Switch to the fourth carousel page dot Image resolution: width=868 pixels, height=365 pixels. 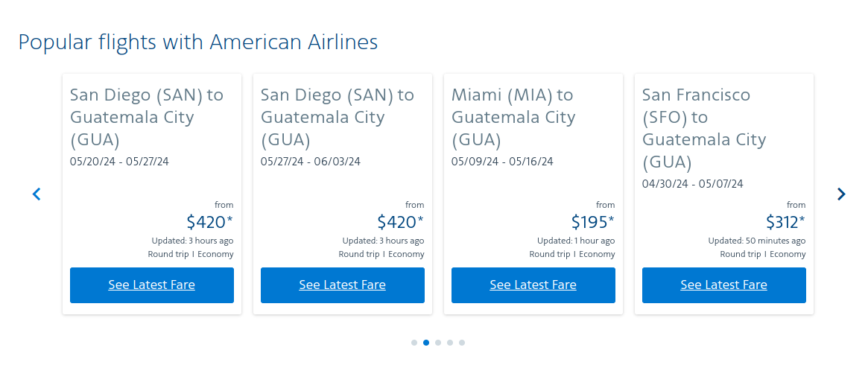[x=450, y=343]
